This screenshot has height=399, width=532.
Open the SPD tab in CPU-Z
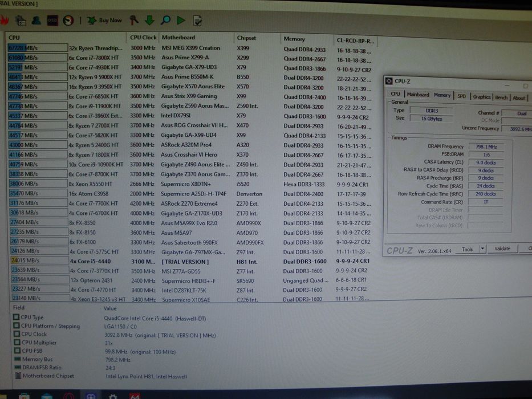(462, 96)
